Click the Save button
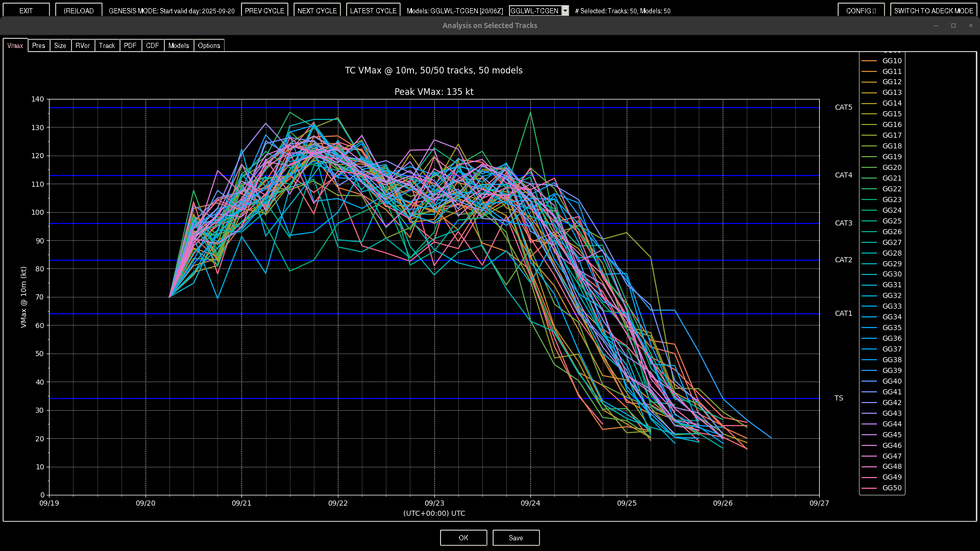This screenshot has width=980, height=551. pyautogui.click(x=516, y=538)
